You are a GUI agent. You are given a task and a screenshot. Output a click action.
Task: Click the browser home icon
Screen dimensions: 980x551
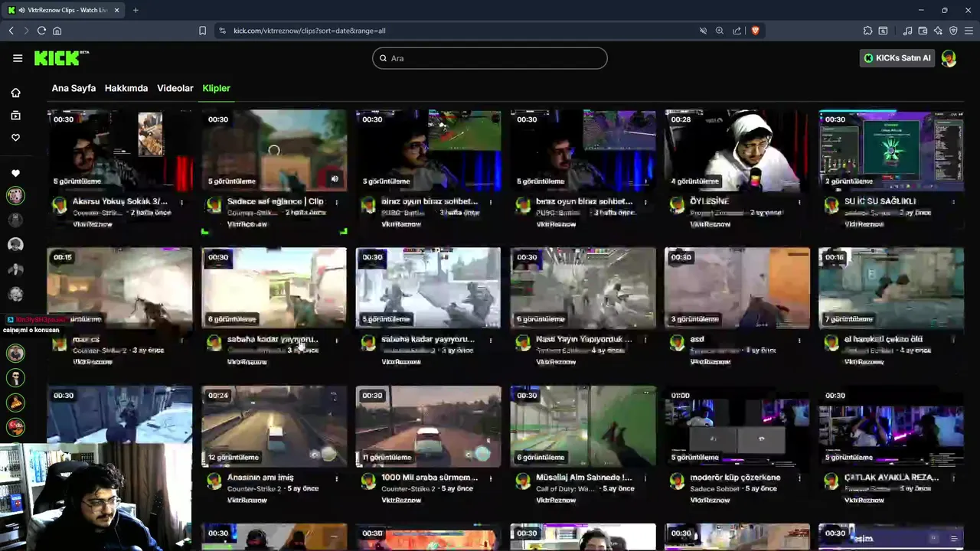[x=57, y=31]
